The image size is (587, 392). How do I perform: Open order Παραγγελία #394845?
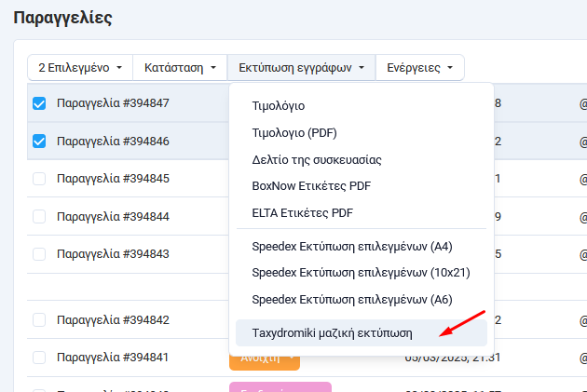click(x=113, y=179)
